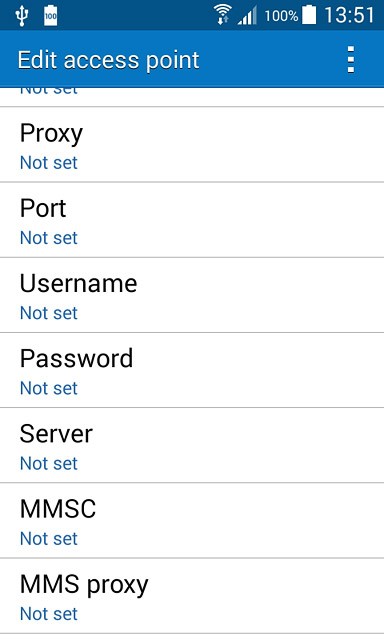Edit the Password field

point(192,371)
